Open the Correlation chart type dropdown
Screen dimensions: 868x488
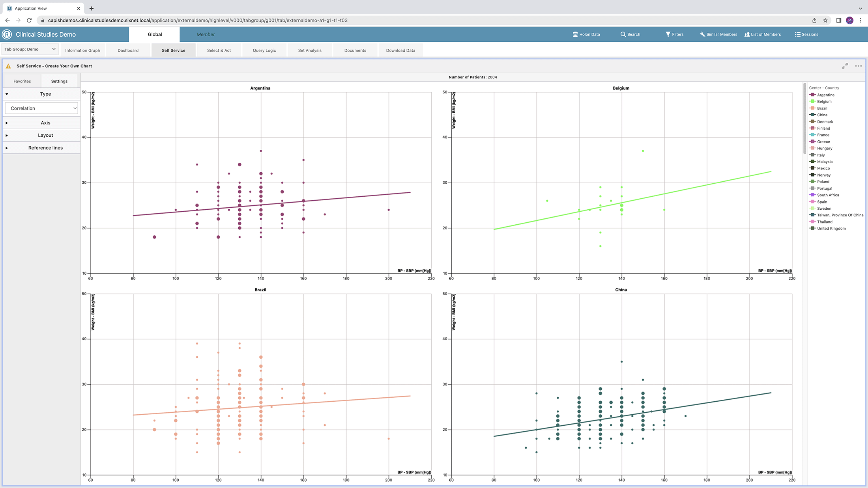pyautogui.click(x=41, y=108)
